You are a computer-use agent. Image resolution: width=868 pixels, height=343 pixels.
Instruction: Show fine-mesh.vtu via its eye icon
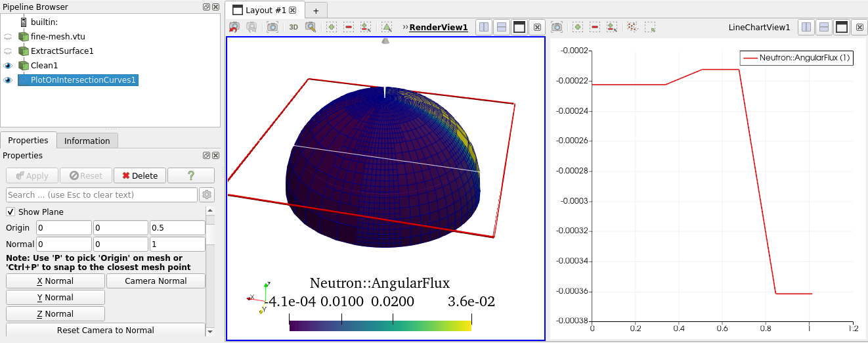[x=8, y=37]
